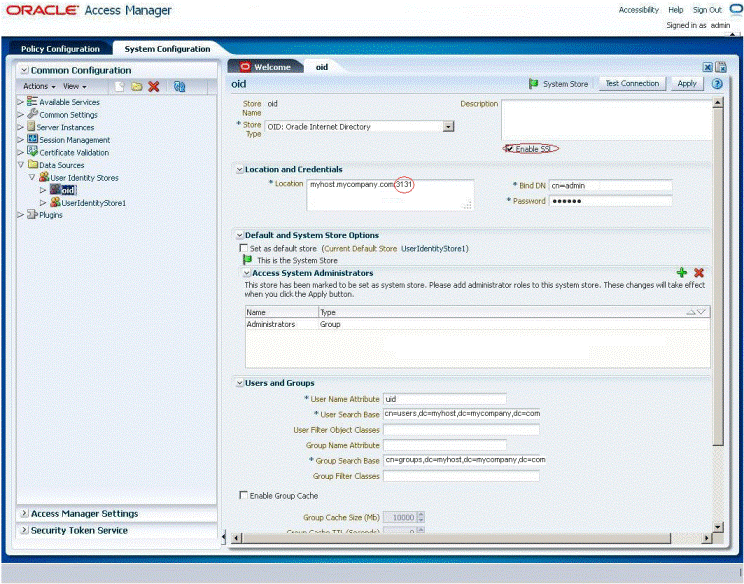Click the Available Services icon
Viewport: 744px width, 584px height.
tap(32, 102)
